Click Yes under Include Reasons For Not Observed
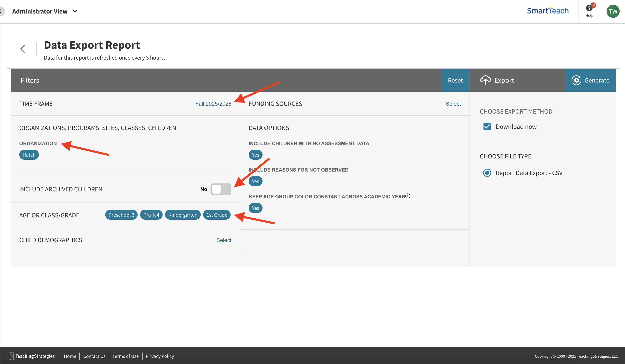This screenshot has height=364, width=625. click(255, 181)
